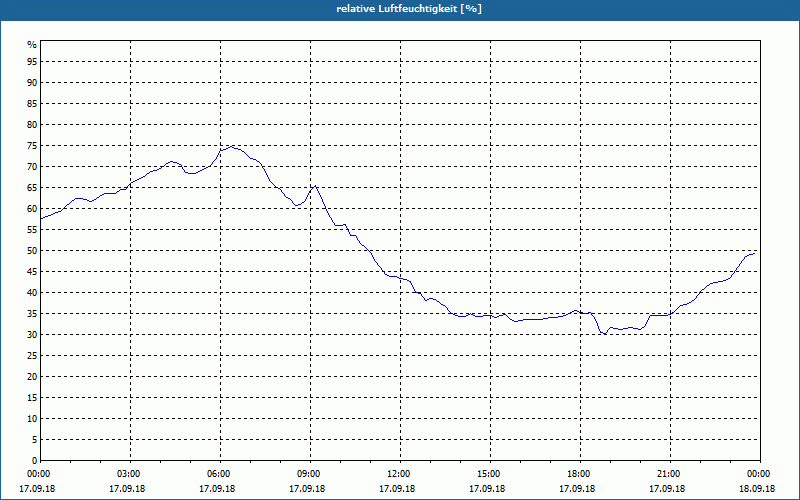The width and height of the screenshot is (800, 500).
Task: Click the '18.09.18' date label
Action: [757, 489]
